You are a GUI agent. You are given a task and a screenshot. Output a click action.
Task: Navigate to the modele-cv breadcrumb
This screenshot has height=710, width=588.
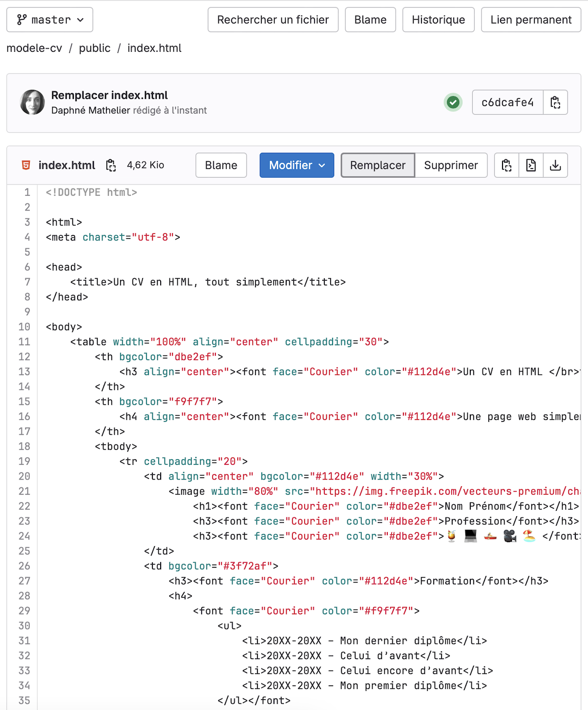(x=34, y=48)
